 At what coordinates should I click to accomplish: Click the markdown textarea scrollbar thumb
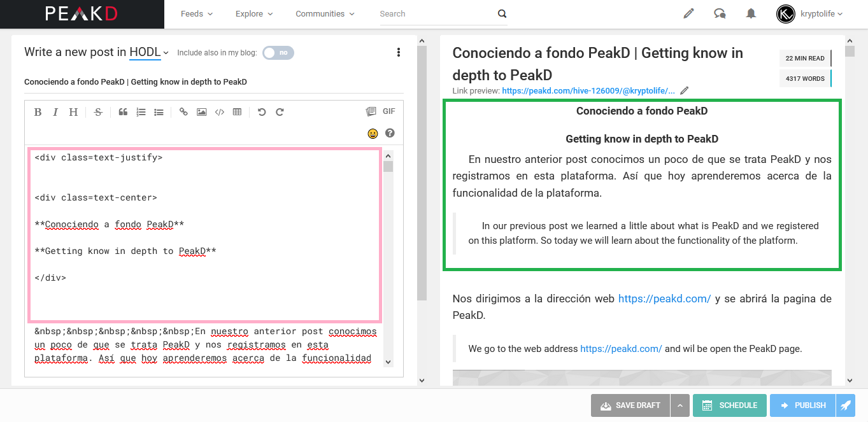(388, 167)
